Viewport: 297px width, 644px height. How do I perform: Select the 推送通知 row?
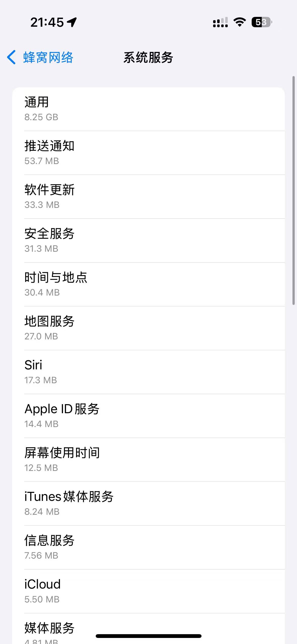(148, 153)
